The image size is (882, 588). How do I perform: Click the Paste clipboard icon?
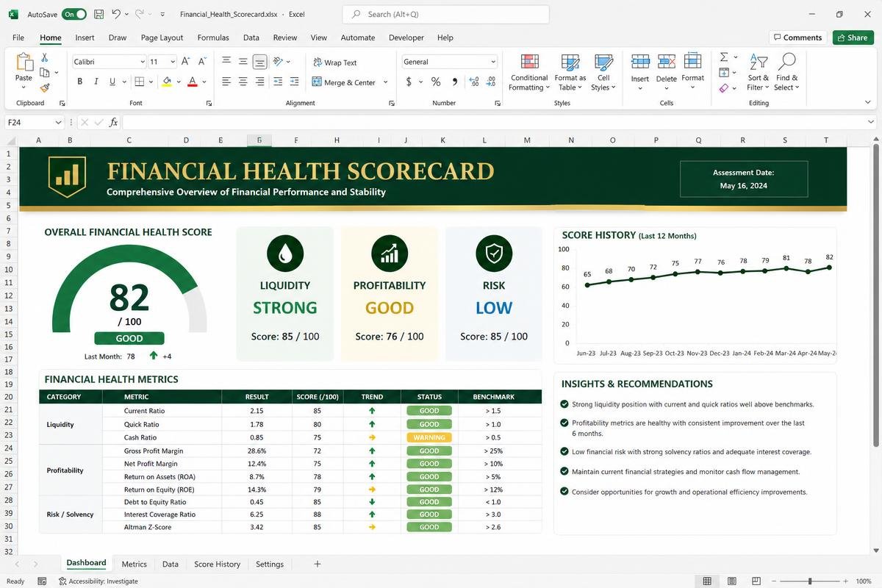24,62
